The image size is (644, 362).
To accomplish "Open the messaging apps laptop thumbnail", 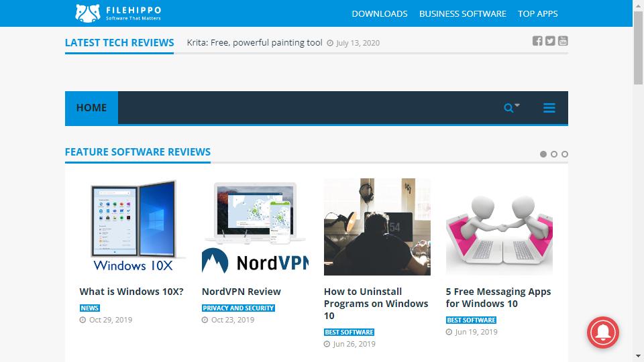I will coord(499,227).
